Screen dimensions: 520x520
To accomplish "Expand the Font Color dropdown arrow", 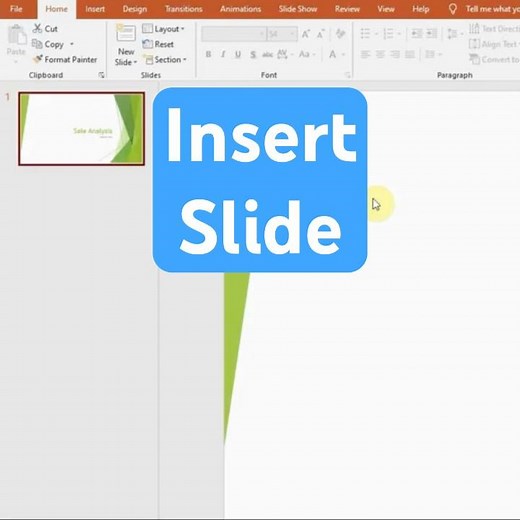I will (344, 54).
